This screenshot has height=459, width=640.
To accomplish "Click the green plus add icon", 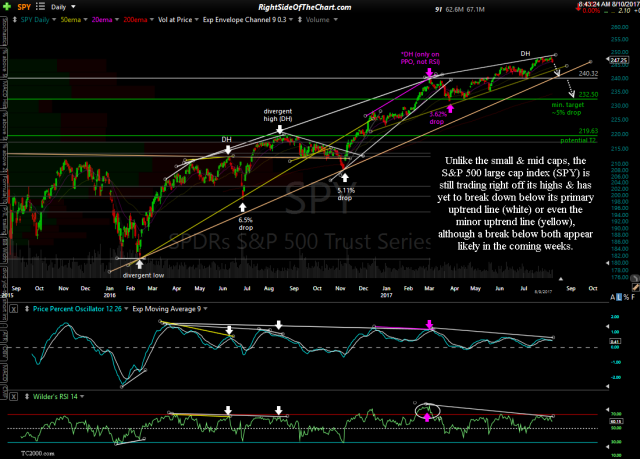I will [7, 7].
